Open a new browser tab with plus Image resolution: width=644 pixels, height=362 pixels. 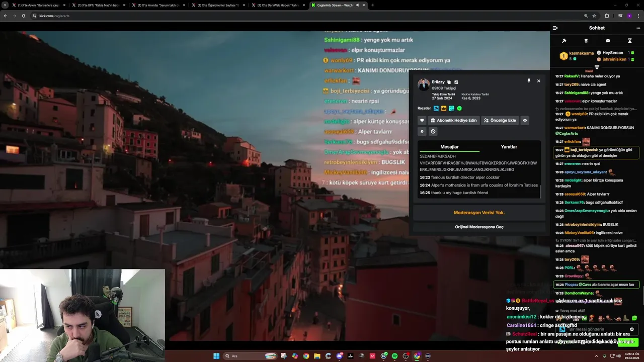click(372, 5)
